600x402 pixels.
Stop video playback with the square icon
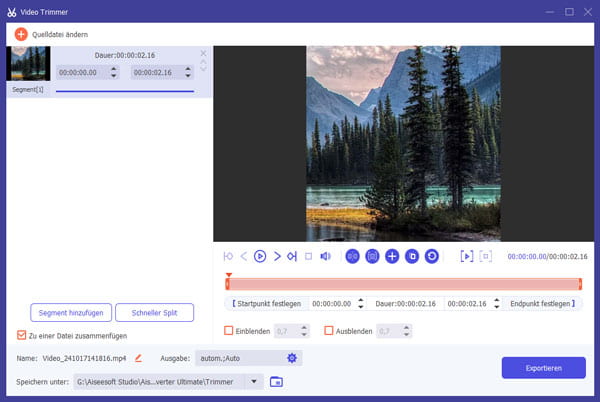(309, 256)
